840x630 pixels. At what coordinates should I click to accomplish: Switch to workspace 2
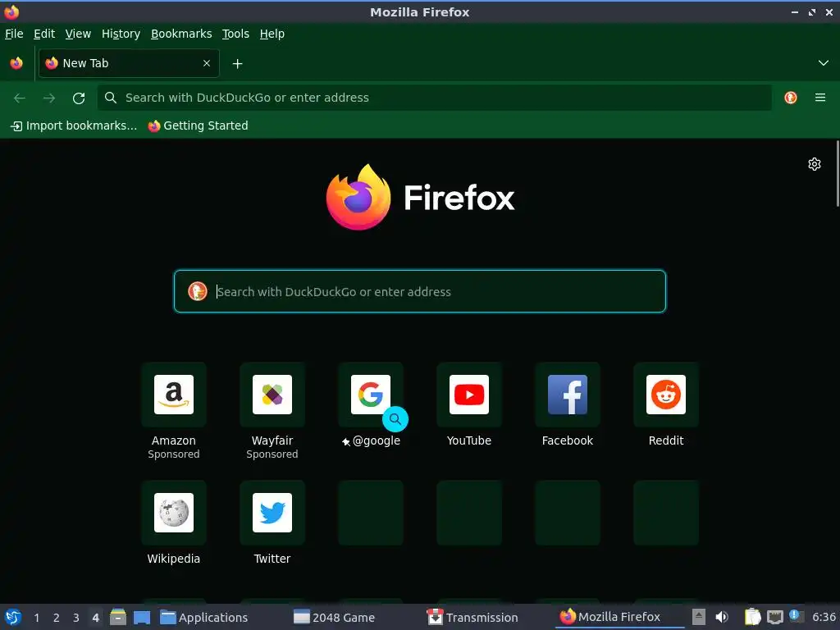[57, 618]
